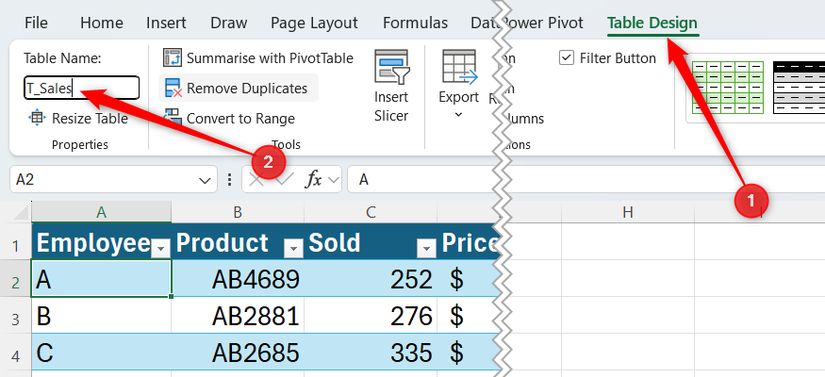Click the Insert Function fx icon
This screenshot has height=377, width=825.
coord(314,180)
